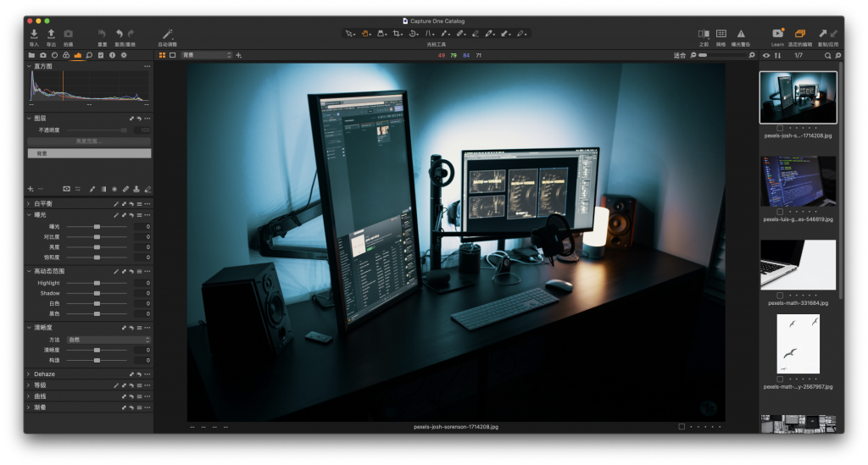The image size is (868, 465).
Task: Select the orange pan hand tool
Action: (365, 34)
